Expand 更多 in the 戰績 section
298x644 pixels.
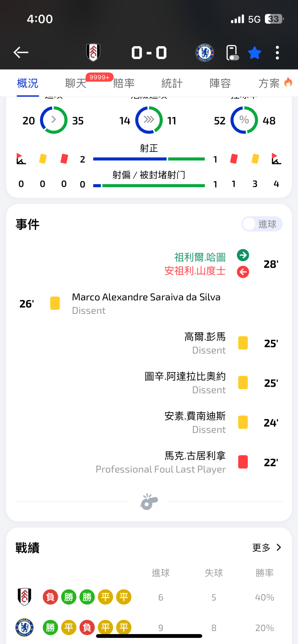267,547
